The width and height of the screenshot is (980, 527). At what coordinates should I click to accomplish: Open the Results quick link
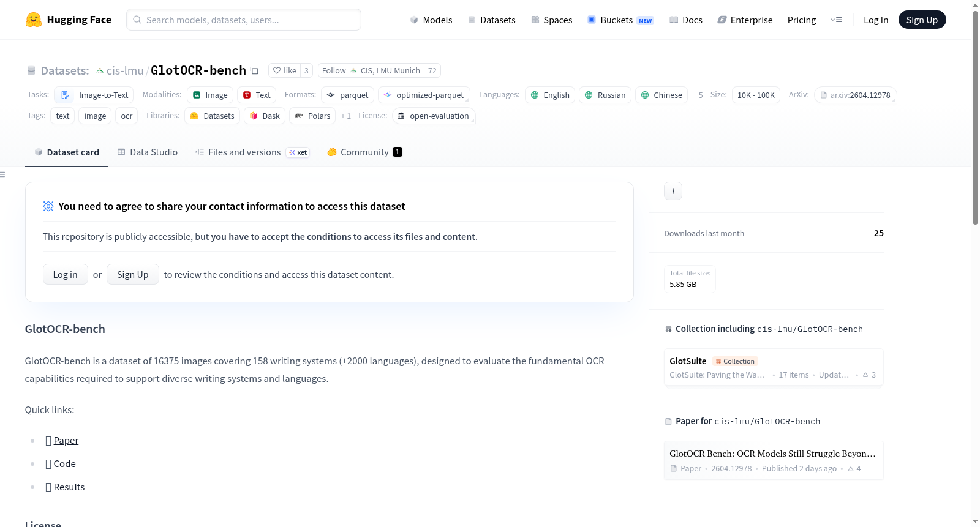(69, 487)
